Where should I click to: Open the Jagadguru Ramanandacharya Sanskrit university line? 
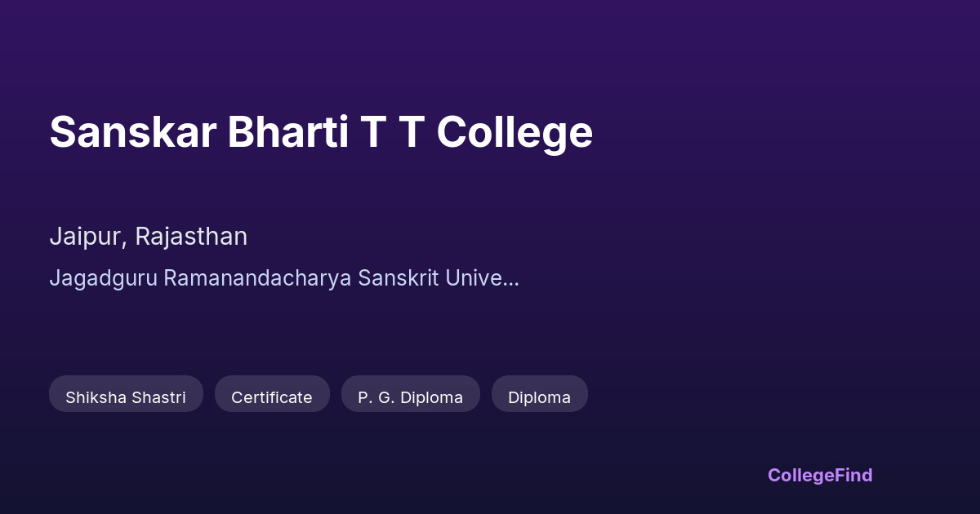coord(283,278)
